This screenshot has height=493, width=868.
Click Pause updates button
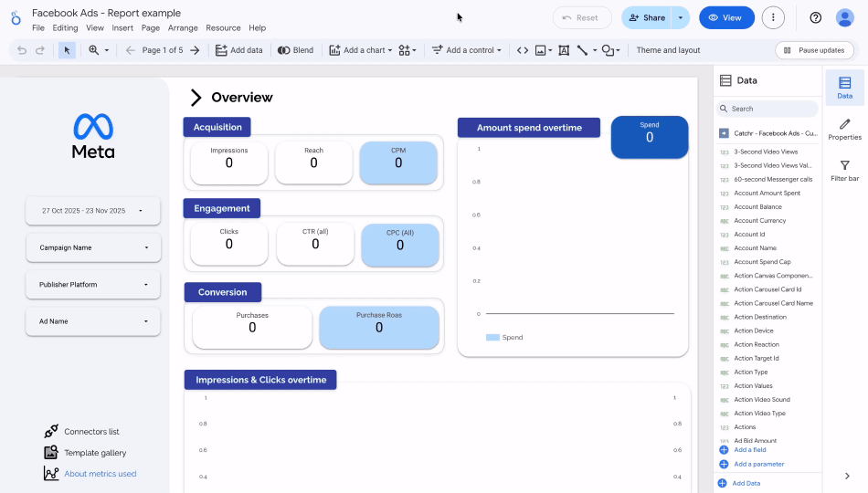[814, 50]
